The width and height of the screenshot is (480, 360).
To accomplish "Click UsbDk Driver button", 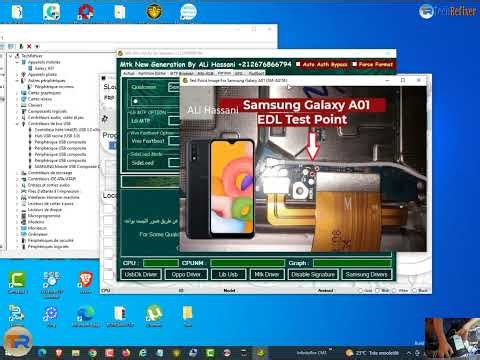I will [x=141, y=275].
